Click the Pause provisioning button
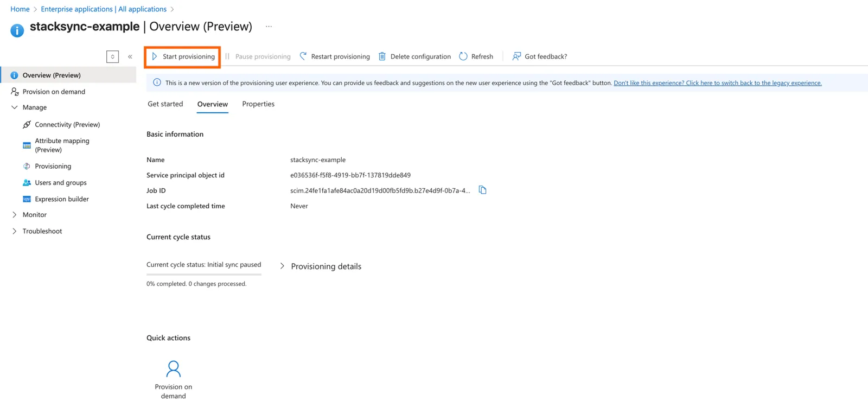The height and width of the screenshot is (414, 868). click(x=258, y=56)
